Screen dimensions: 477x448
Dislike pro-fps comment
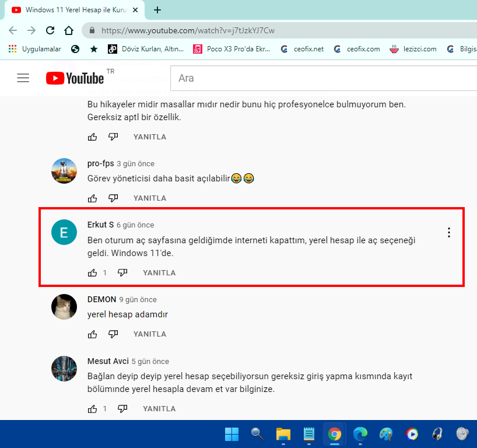point(113,198)
